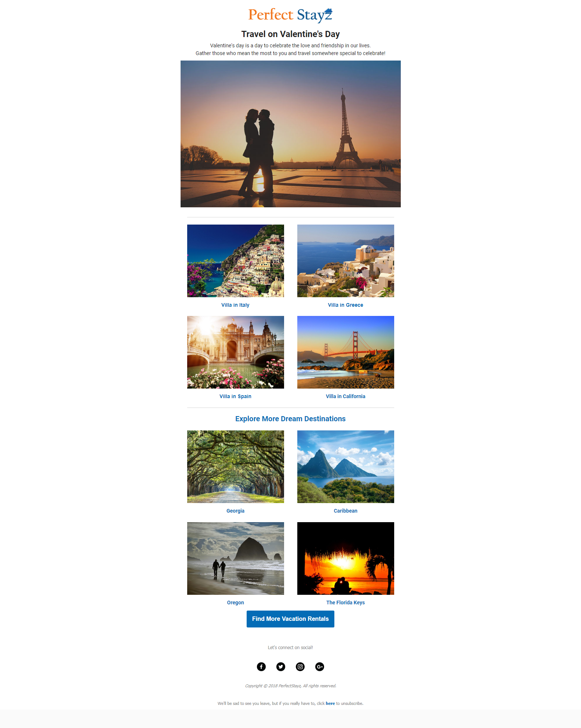Open the Caribbean destination link
Viewport: 581px width, 728px height.
pos(345,511)
